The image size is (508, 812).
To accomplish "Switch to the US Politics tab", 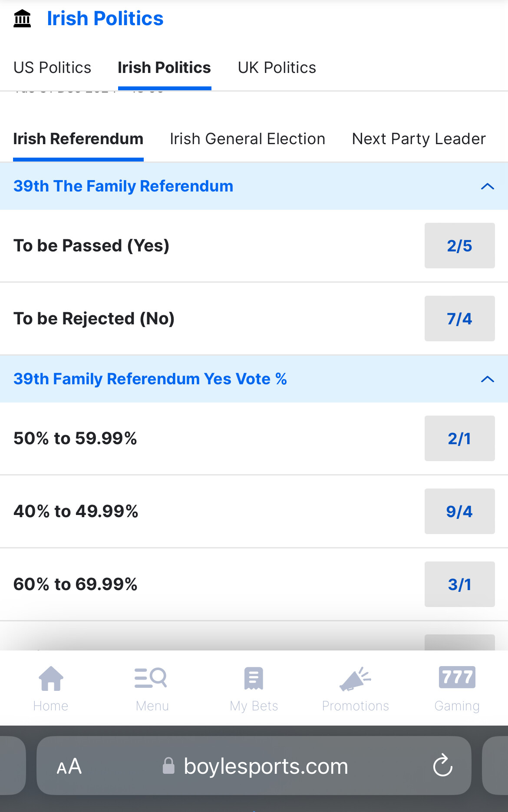I will click(x=53, y=68).
